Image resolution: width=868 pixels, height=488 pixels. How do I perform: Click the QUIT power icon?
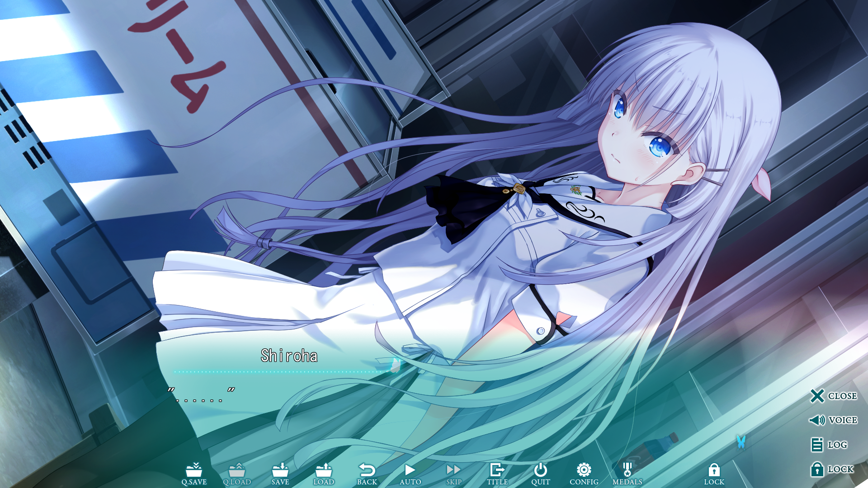[541, 474]
